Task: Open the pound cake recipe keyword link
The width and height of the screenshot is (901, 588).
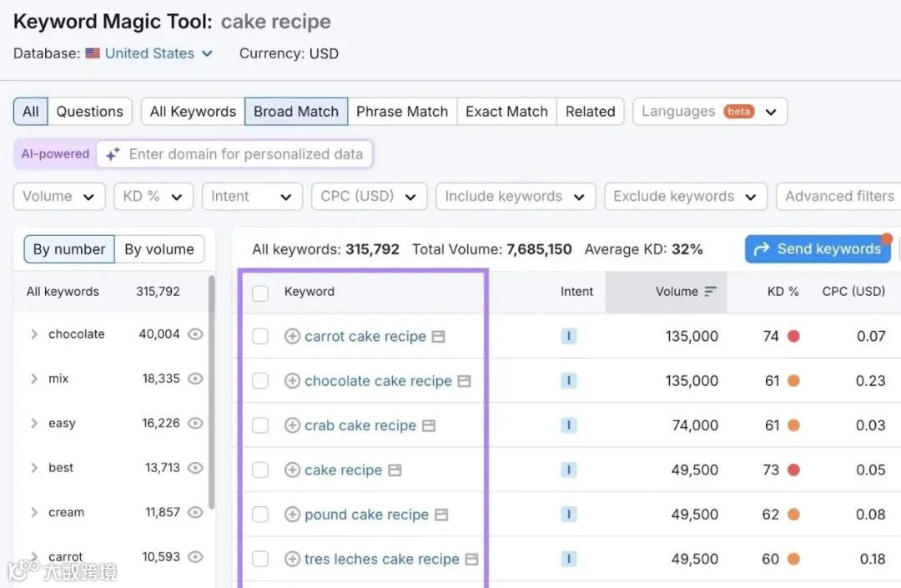Action: point(366,515)
